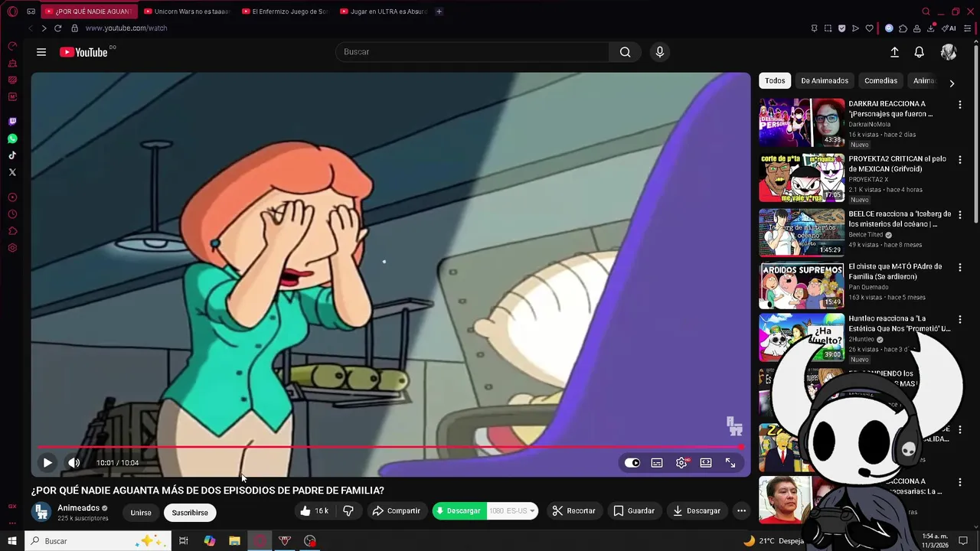Image resolution: width=980 pixels, height=551 pixels.
Task: Focus the Buscar search field
Action: [x=472, y=52]
